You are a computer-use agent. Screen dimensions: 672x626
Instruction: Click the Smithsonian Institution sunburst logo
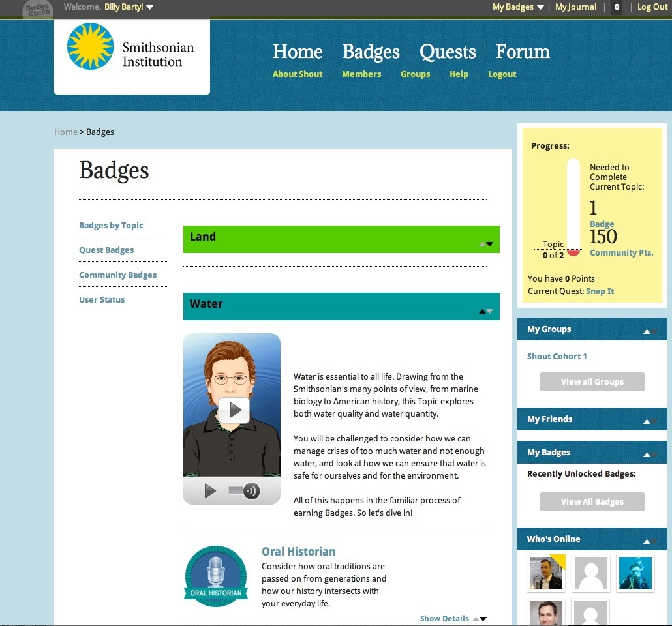pyautogui.click(x=91, y=47)
